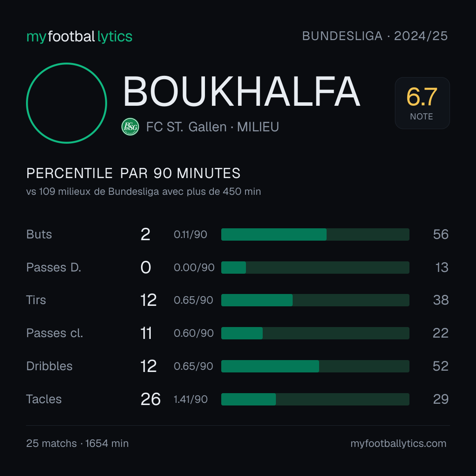Select the BOUKHALFA player name
This screenshot has width=476, height=476.
pos(242,92)
